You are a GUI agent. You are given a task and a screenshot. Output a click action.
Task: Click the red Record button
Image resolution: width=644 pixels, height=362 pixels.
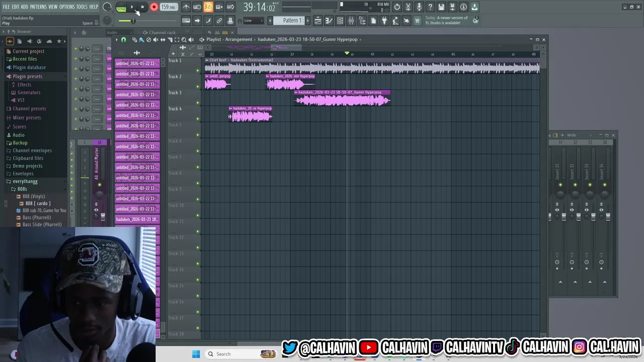coord(154,7)
